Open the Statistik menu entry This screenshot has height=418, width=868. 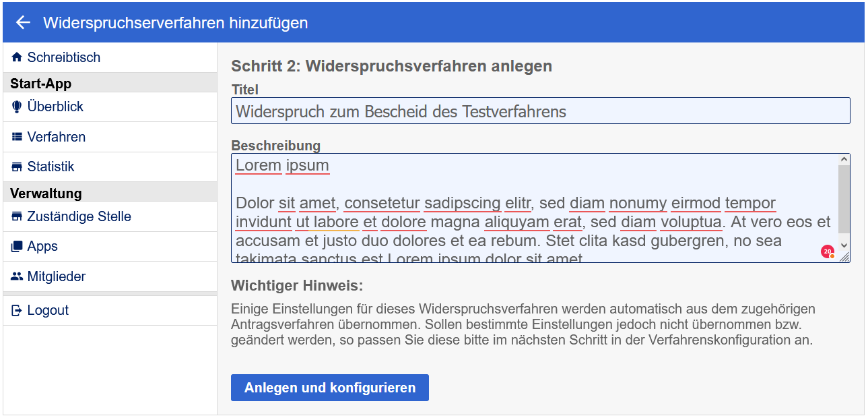point(51,167)
